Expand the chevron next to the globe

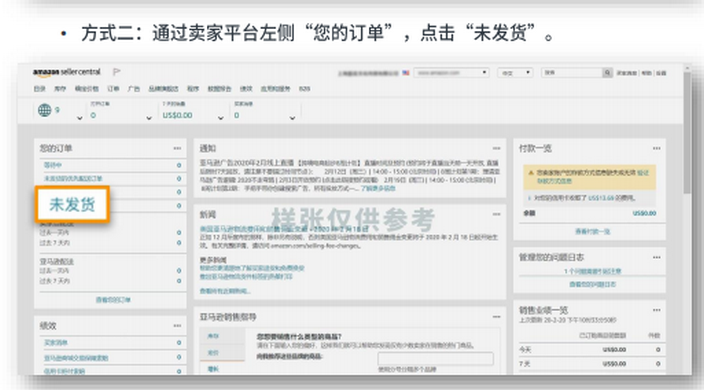pyautogui.click(x=79, y=118)
